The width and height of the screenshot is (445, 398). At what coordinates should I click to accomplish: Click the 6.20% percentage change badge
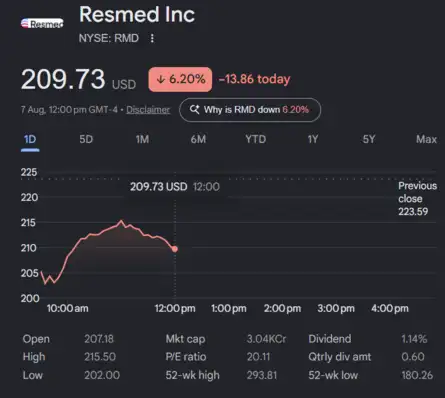(180, 79)
